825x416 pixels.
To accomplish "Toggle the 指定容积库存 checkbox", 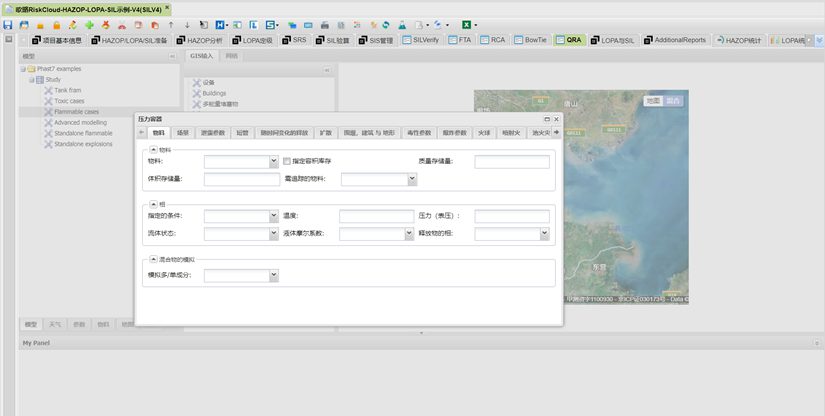I will [287, 161].
